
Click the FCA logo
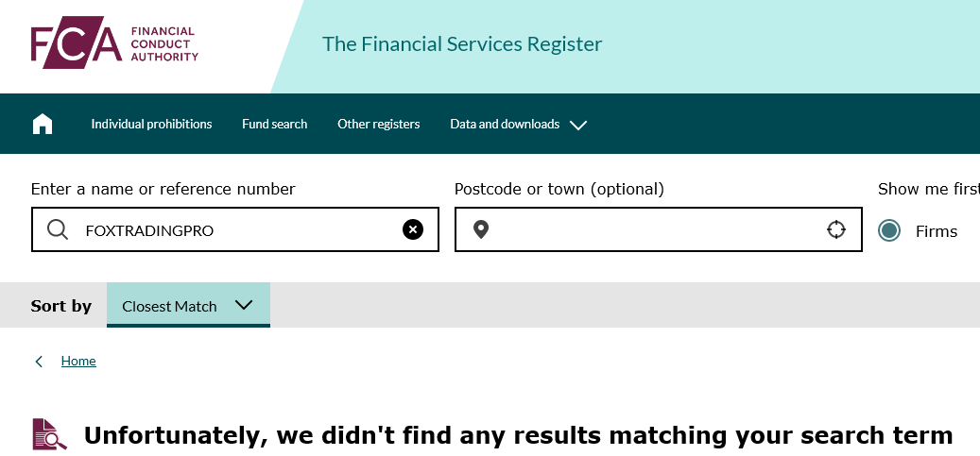[x=115, y=42]
